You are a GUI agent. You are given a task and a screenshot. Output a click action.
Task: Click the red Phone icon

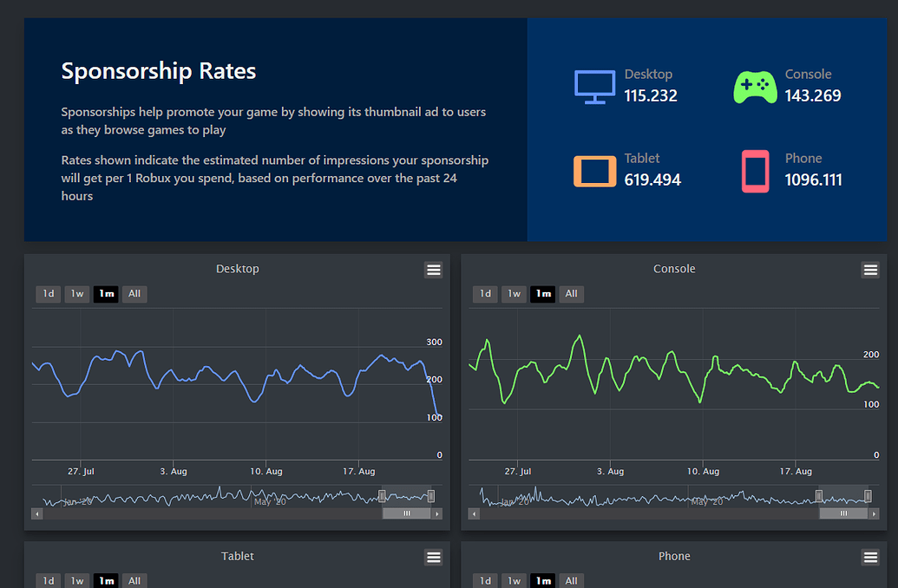click(755, 171)
